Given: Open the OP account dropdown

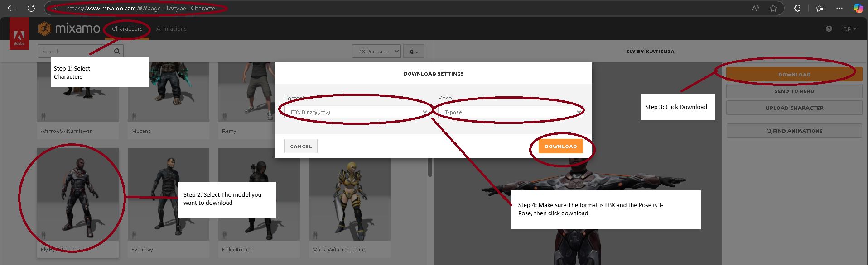Looking at the screenshot, I should point(849,29).
